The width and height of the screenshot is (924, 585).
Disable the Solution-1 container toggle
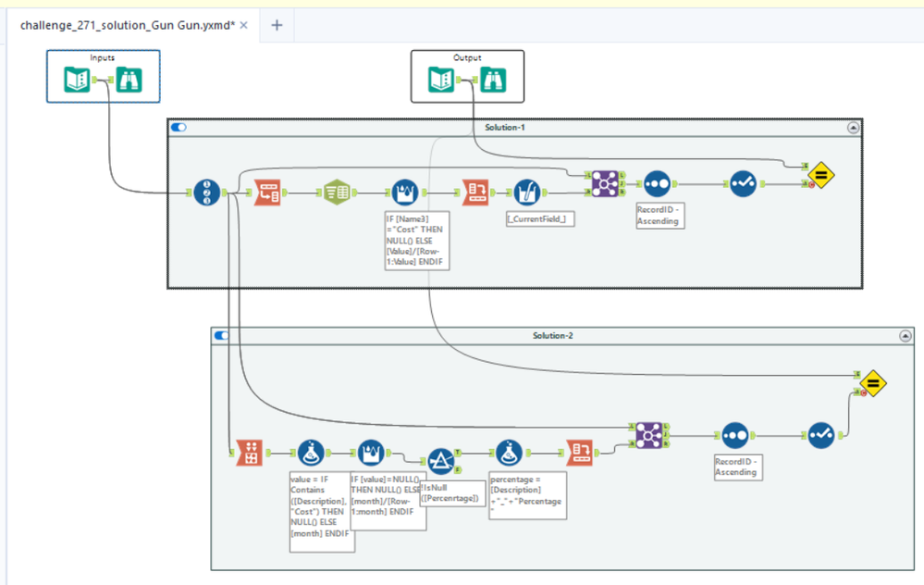(179, 128)
